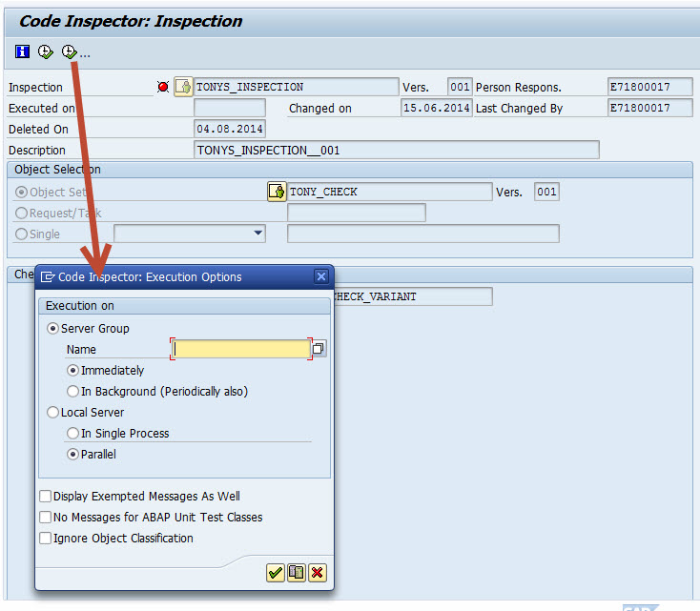Enable Display Exempted Messages As Well

click(x=45, y=497)
